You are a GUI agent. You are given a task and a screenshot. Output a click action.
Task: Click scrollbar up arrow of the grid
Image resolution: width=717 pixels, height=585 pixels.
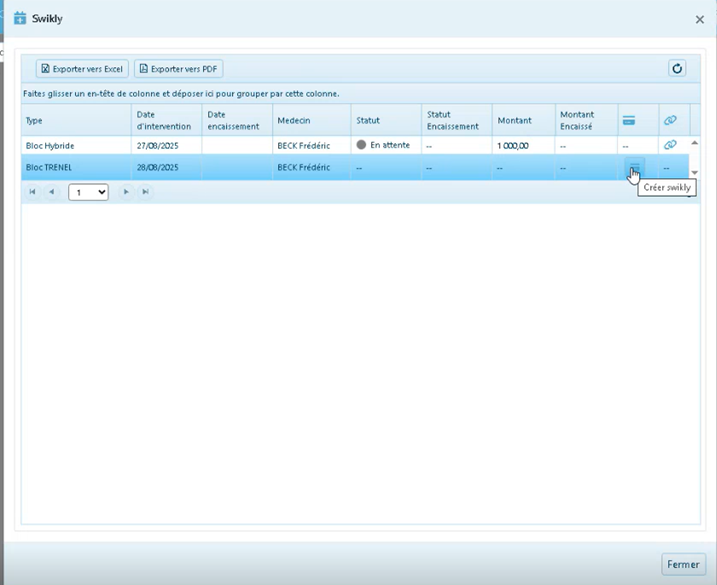[x=694, y=143]
